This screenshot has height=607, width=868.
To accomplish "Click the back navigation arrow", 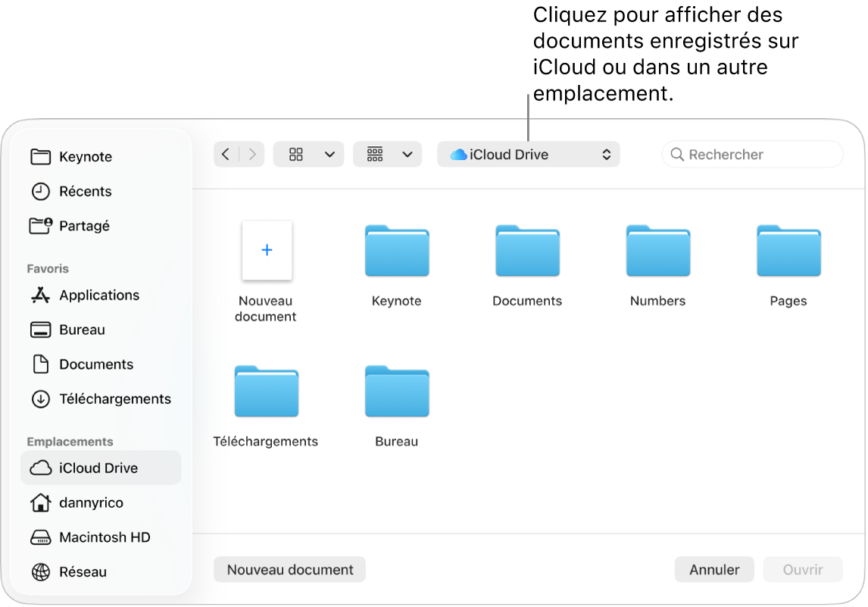I will click(225, 154).
